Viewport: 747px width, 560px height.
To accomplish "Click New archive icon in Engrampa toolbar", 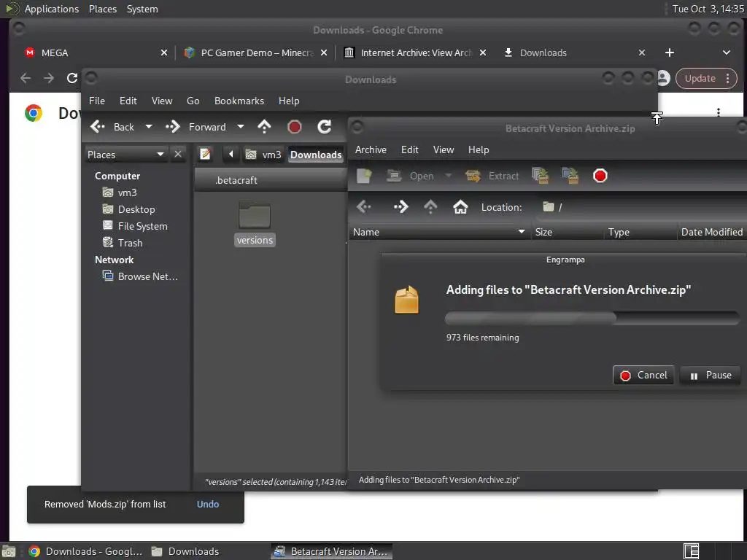I will 364,176.
